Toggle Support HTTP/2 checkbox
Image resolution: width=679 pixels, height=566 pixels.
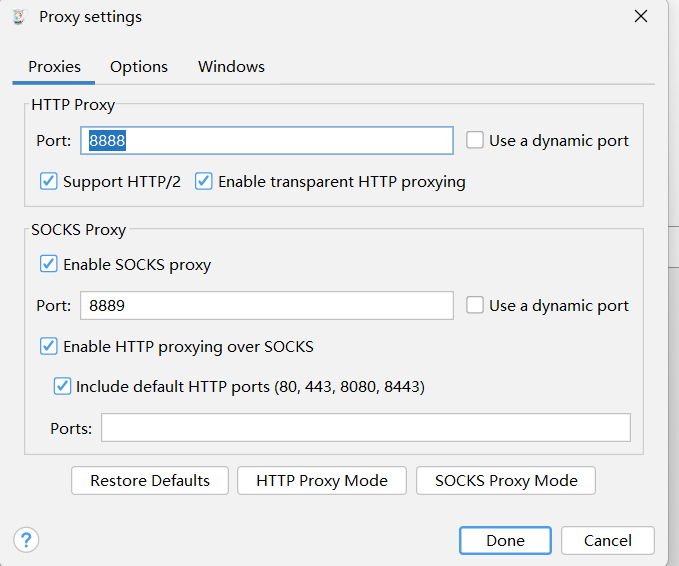[x=49, y=182]
